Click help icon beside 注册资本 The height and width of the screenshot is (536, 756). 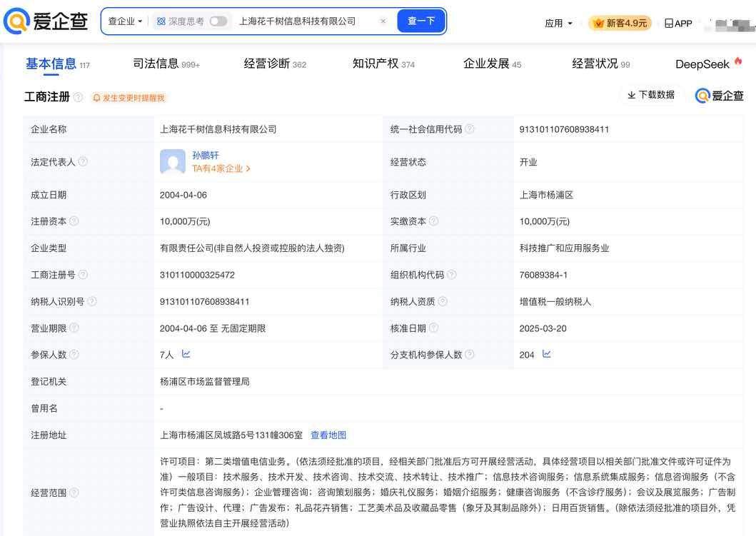[74, 221]
